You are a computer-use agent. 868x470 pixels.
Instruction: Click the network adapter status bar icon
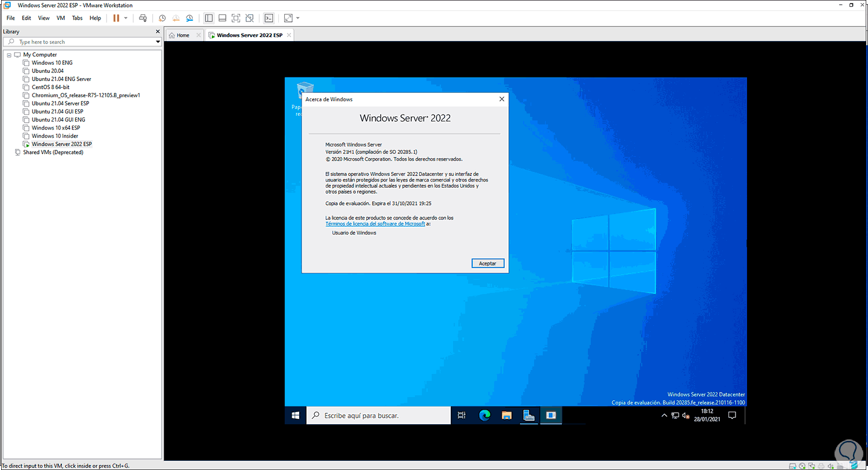(812, 465)
